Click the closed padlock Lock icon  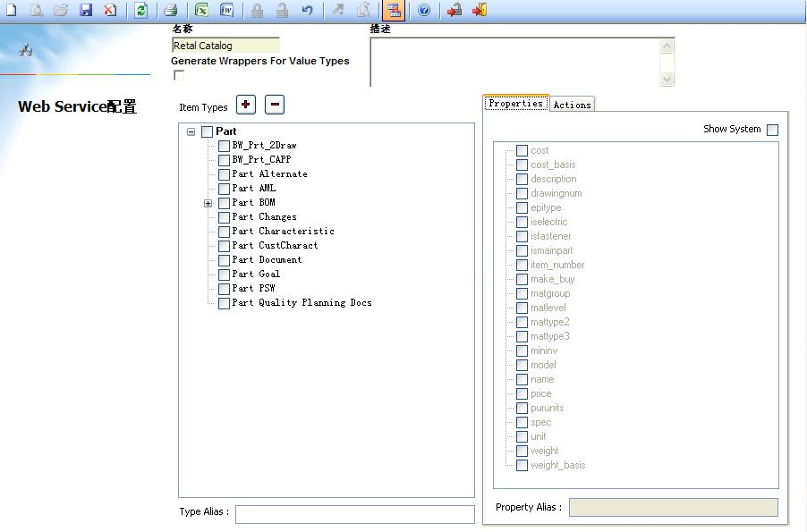257,10
